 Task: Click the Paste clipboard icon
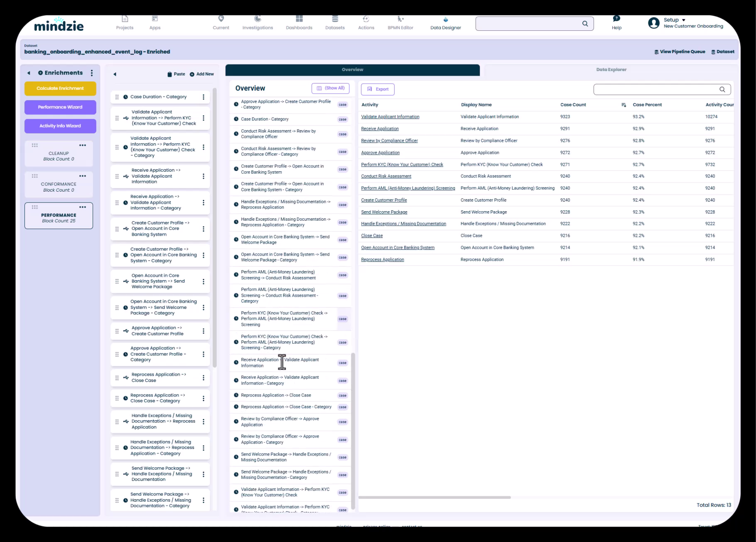pos(169,74)
